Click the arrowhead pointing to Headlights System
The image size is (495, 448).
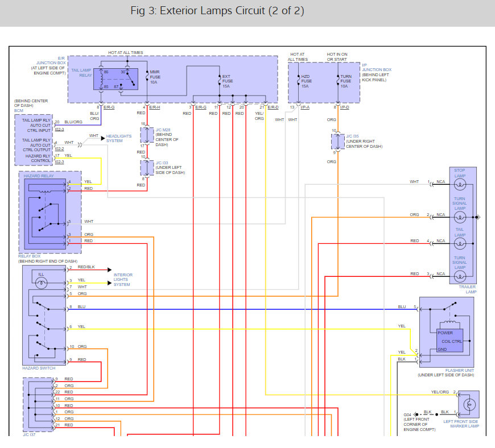click(103, 138)
